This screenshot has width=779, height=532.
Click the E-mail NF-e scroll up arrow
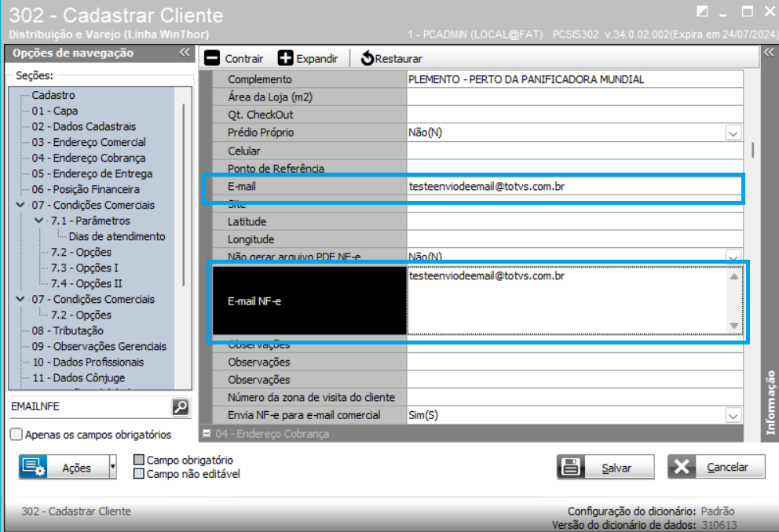(x=733, y=276)
